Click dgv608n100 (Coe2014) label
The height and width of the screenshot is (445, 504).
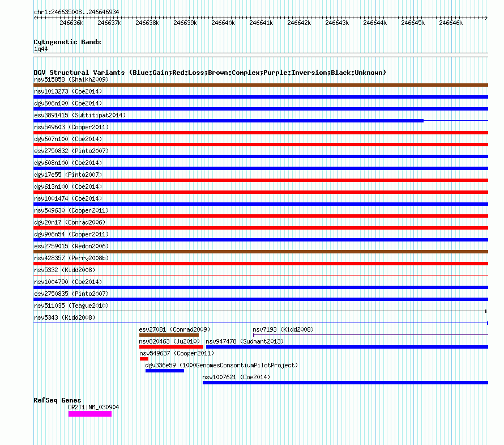coord(68,163)
